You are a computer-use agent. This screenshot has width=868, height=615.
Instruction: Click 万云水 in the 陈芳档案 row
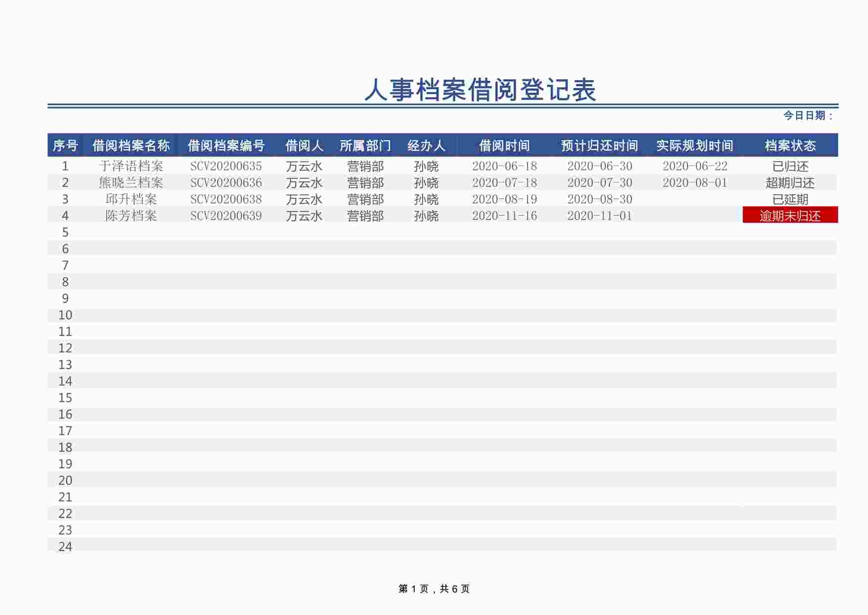tap(304, 216)
